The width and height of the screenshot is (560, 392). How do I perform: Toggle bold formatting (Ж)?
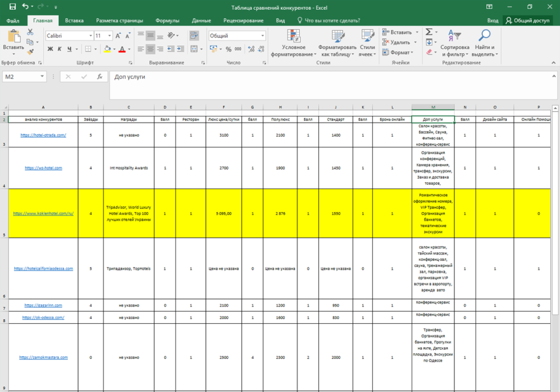click(x=50, y=49)
